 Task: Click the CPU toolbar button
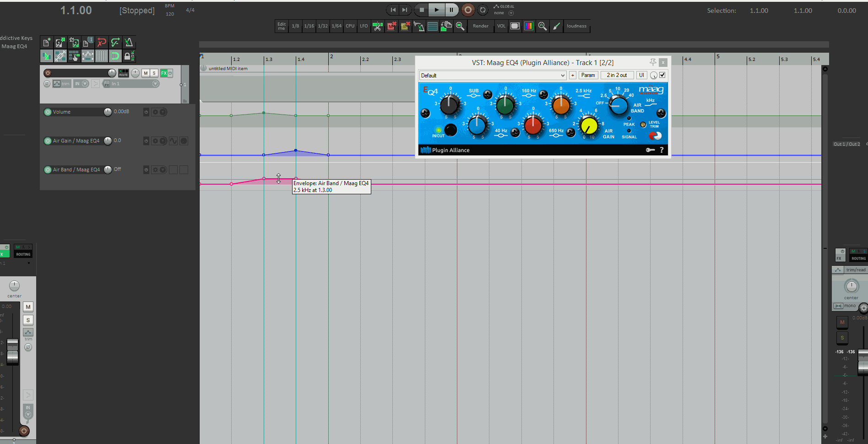[350, 26]
